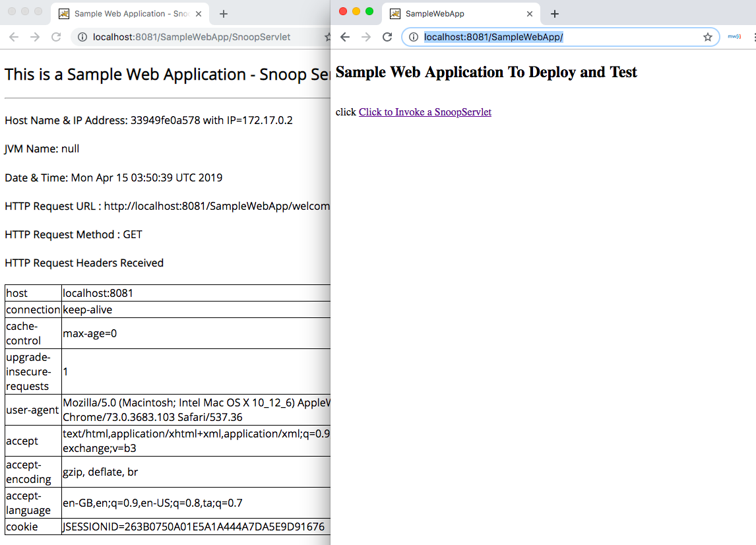756x545 pixels.
Task: Click HTTP Request Headers Received text
Action: click(x=84, y=263)
